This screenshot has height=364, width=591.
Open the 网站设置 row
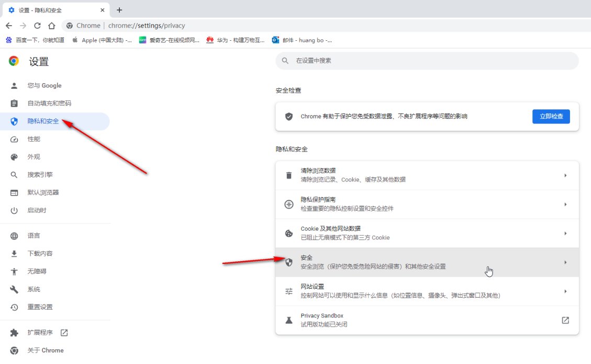(x=427, y=291)
